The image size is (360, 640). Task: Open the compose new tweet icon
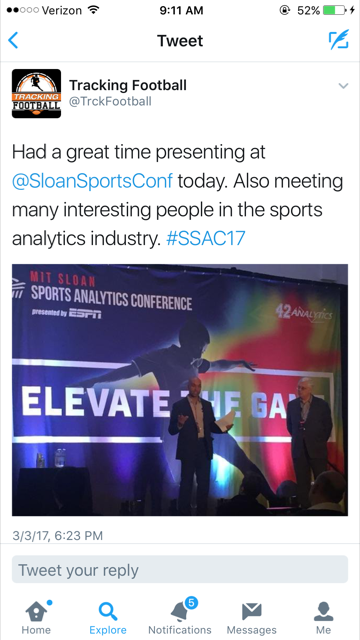pyautogui.click(x=339, y=39)
